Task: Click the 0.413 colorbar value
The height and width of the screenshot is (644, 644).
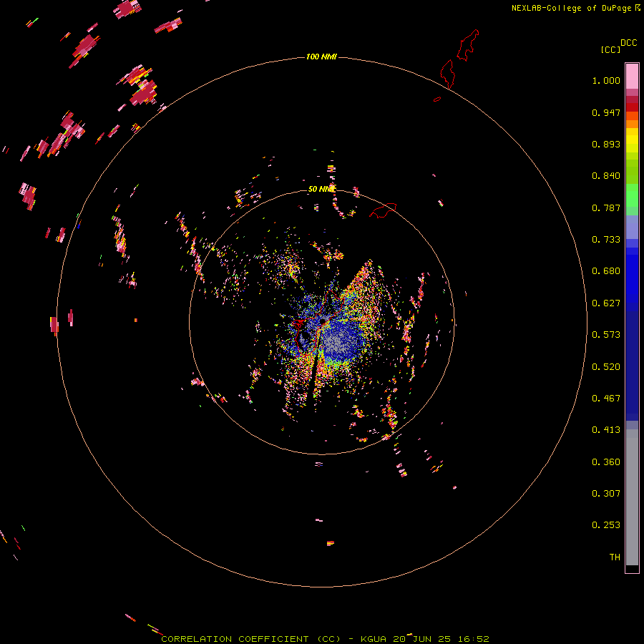Action: tap(606, 430)
